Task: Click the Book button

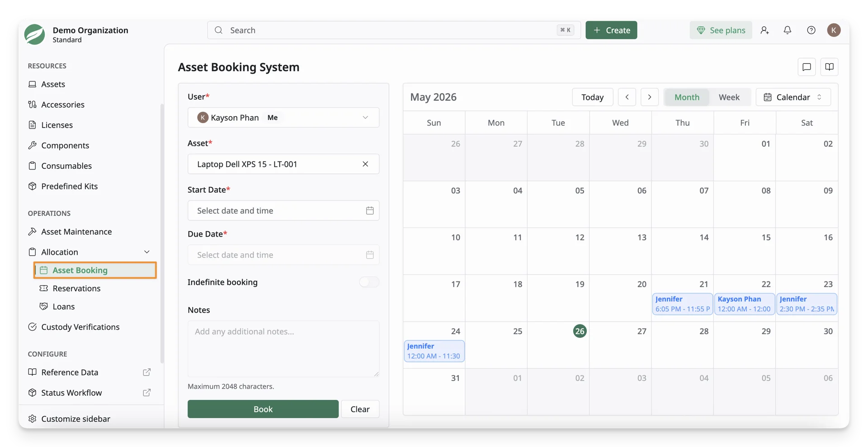Action: point(263,409)
